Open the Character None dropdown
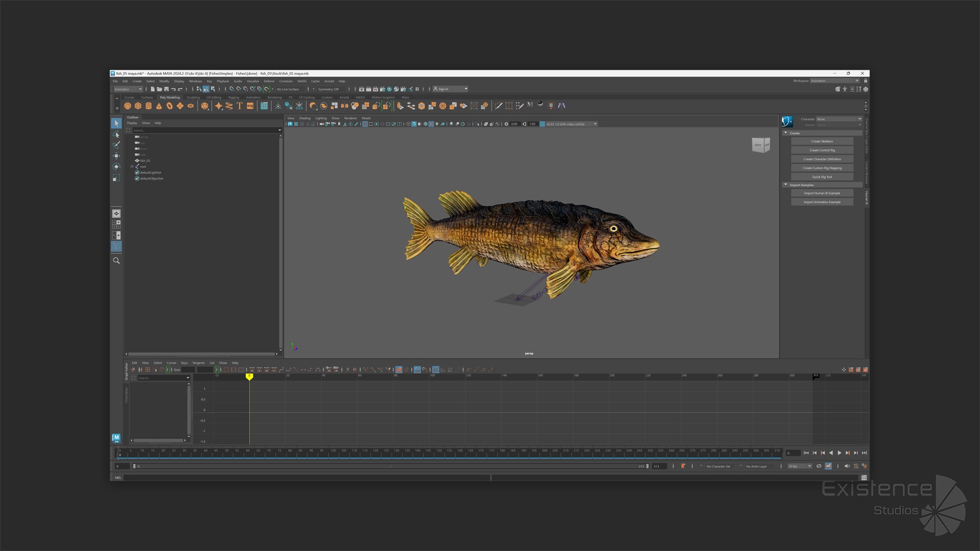The image size is (980, 551). [839, 119]
